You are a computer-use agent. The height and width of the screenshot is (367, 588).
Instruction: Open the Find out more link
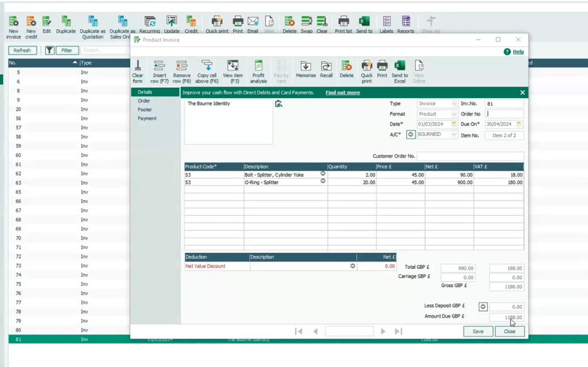pyautogui.click(x=342, y=92)
